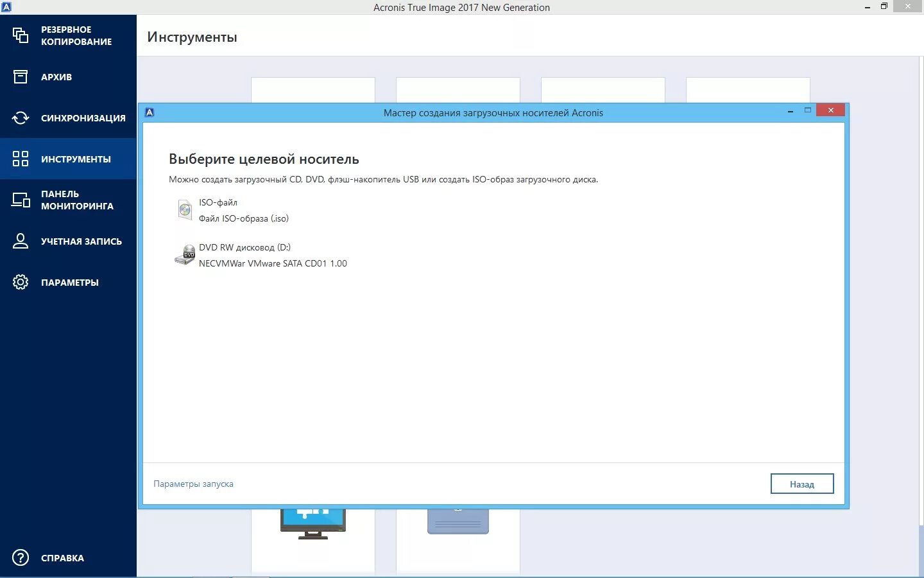The height and width of the screenshot is (578, 924).
Task: Click the text Файл ISO-образа (.iso)
Action: coord(244,218)
